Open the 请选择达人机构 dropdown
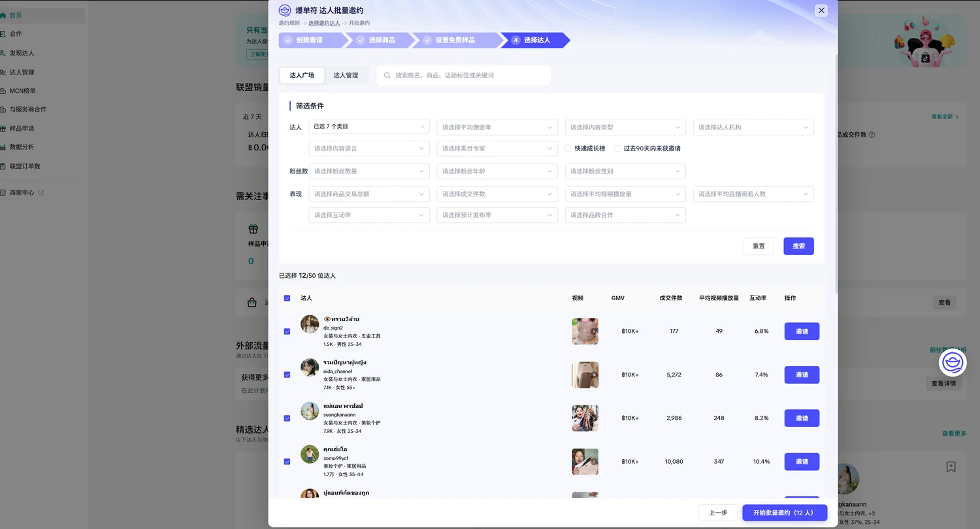980x529 pixels. pyautogui.click(x=753, y=127)
